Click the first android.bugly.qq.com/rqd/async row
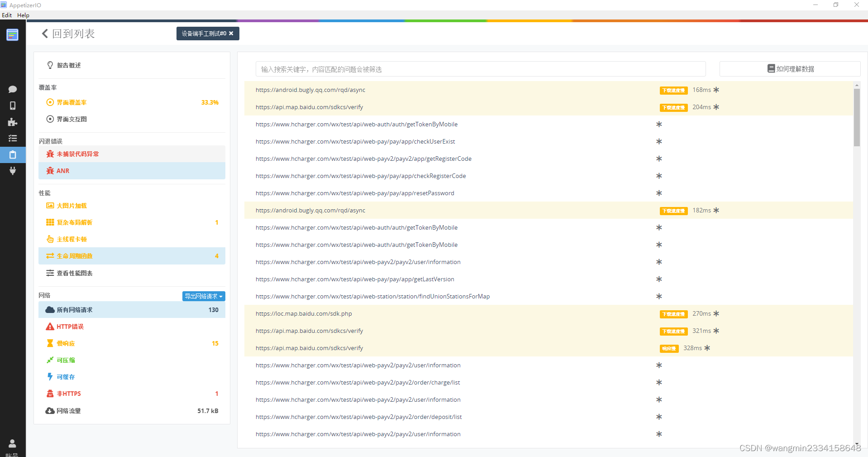The height and width of the screenshot is (457, 868). (x=548, y=90)
